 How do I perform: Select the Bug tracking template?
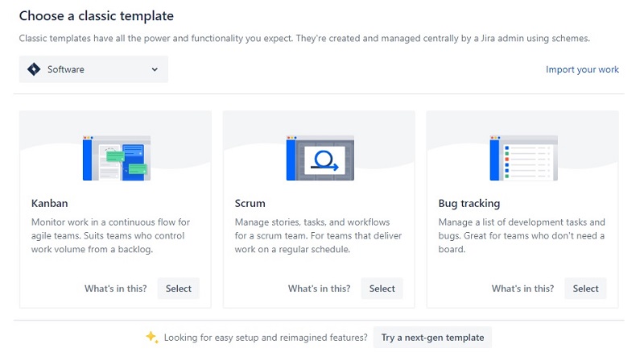(x=585, y=288)
